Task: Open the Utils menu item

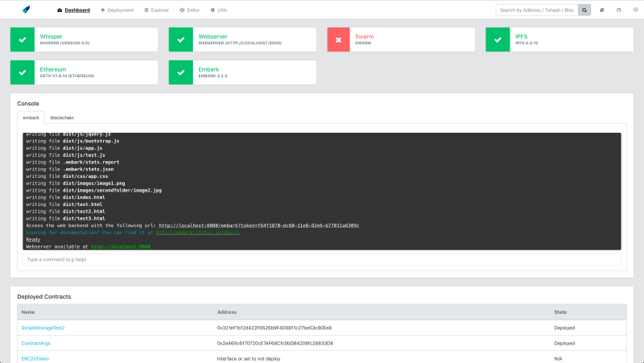Action: (x=219, y=10)
